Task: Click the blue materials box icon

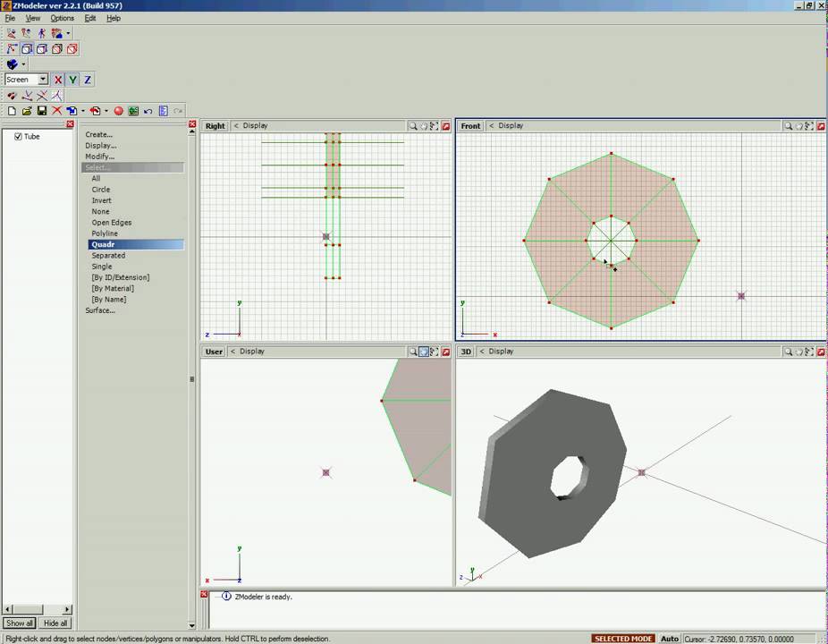Action: tap(12, 64)
